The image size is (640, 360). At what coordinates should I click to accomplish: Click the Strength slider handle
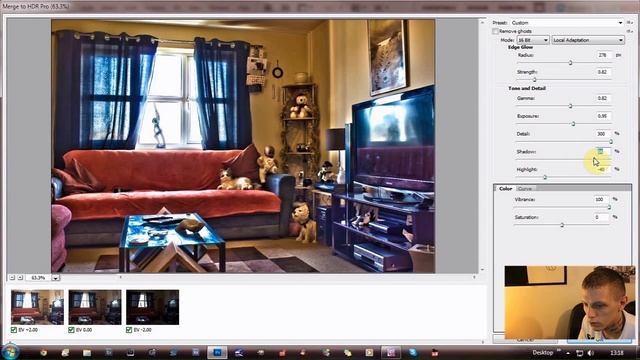click(534, 80)
